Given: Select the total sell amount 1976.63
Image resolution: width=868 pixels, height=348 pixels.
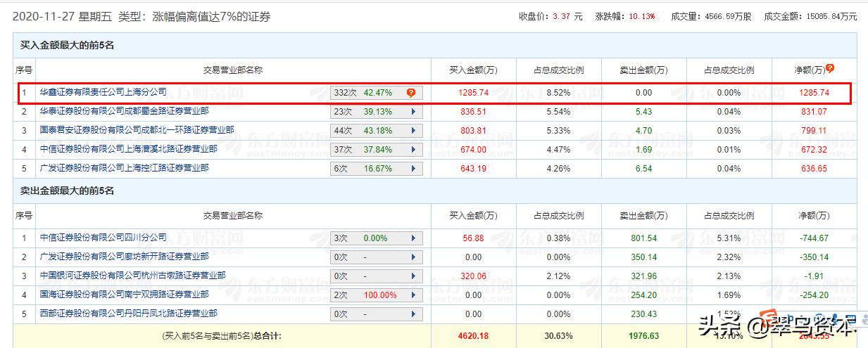Looking at the screenshot, I should pos(643,336).
